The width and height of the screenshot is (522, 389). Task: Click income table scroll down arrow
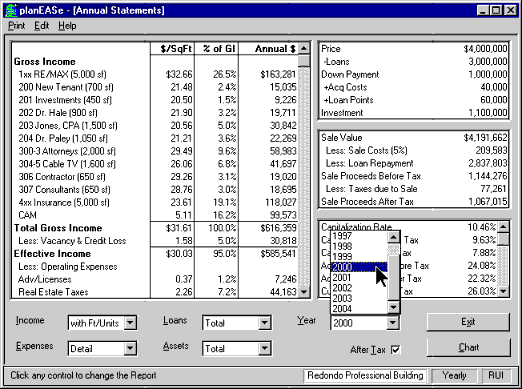coord(304,292)
